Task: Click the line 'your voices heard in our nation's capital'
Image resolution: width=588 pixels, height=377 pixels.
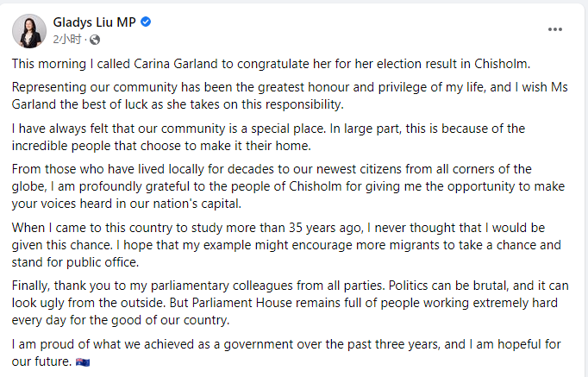Action: pos(127,204)
